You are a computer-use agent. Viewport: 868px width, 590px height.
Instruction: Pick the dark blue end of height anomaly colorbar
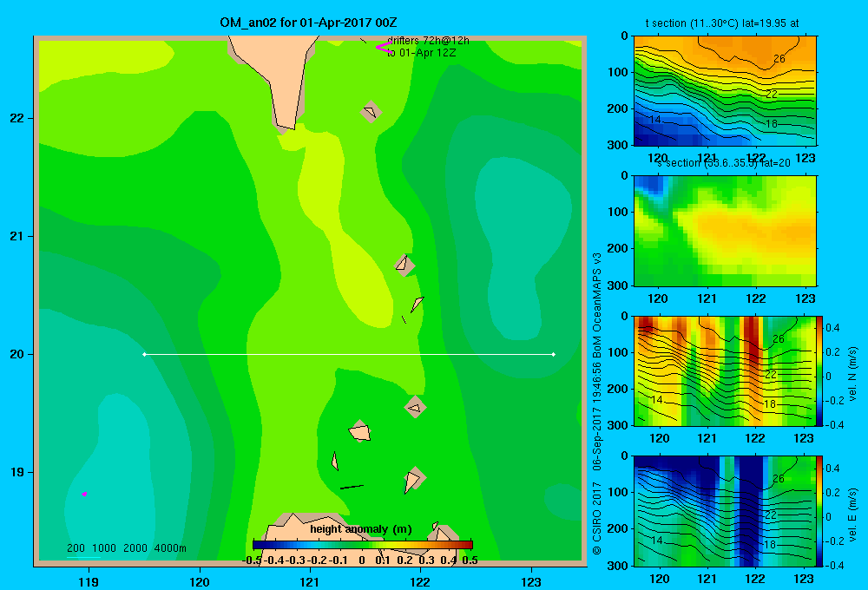coord(258,545)
